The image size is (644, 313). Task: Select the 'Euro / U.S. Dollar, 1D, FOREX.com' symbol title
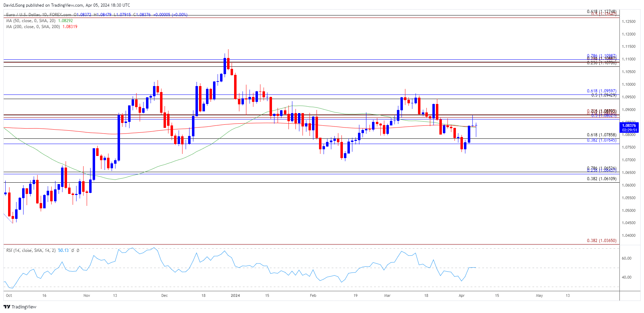tap(39, 15)
